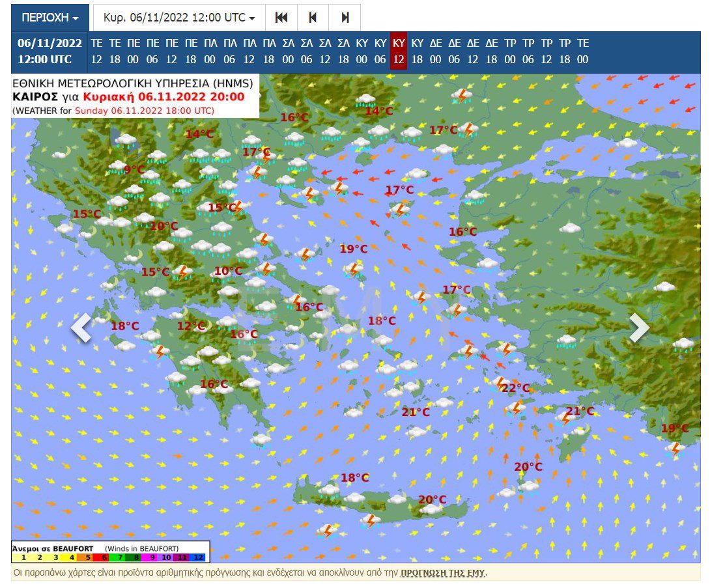The height and width of the screenshot is (588, 710).
Task: Step back to the previous forecast frame
Action: 313,18
